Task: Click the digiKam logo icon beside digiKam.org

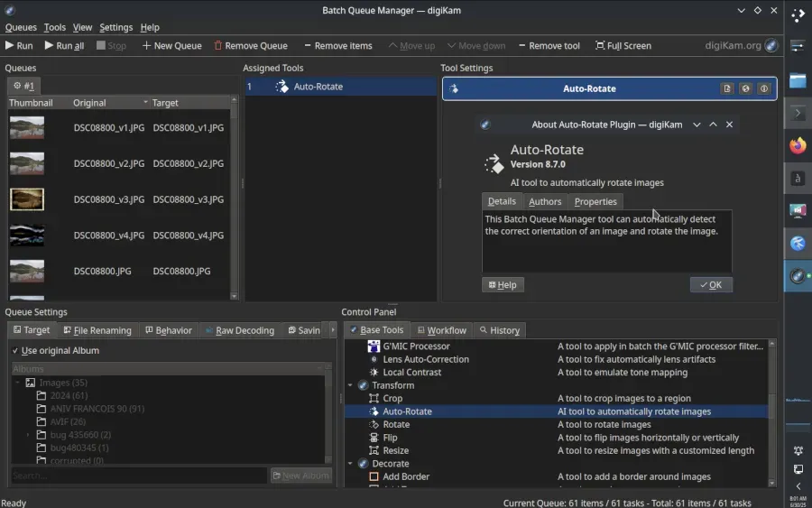Action: pyautogui.click(x=771, y=46)
